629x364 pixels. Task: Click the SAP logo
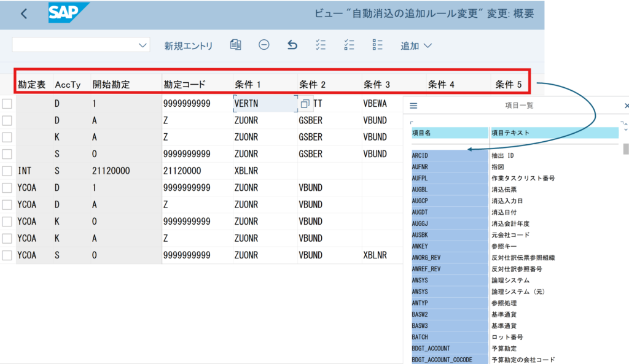[x=68, y=13]
